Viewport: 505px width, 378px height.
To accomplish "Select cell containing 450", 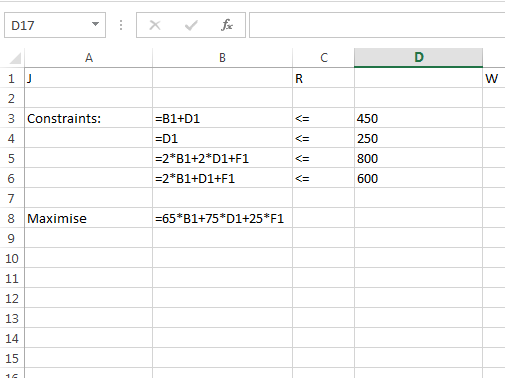I will [x=419, y=118].
